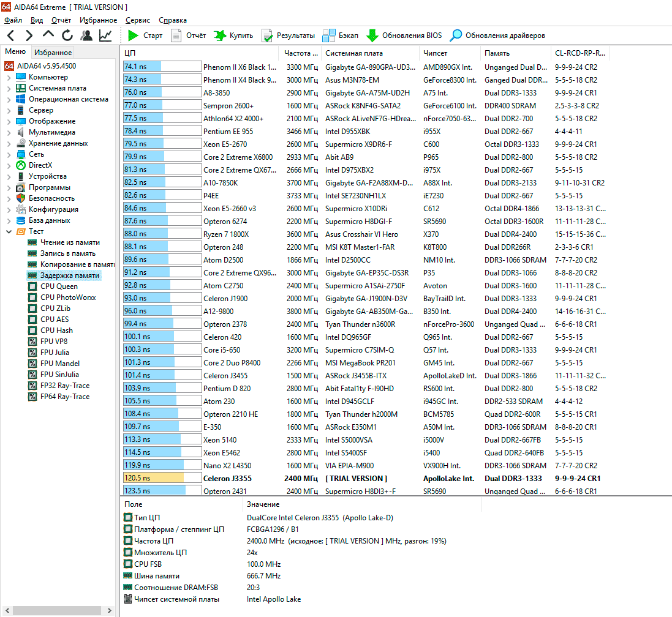Click the Celeron J3355 yellow result bar
Viewport: 672px width, 617px height.
(154, 479)
